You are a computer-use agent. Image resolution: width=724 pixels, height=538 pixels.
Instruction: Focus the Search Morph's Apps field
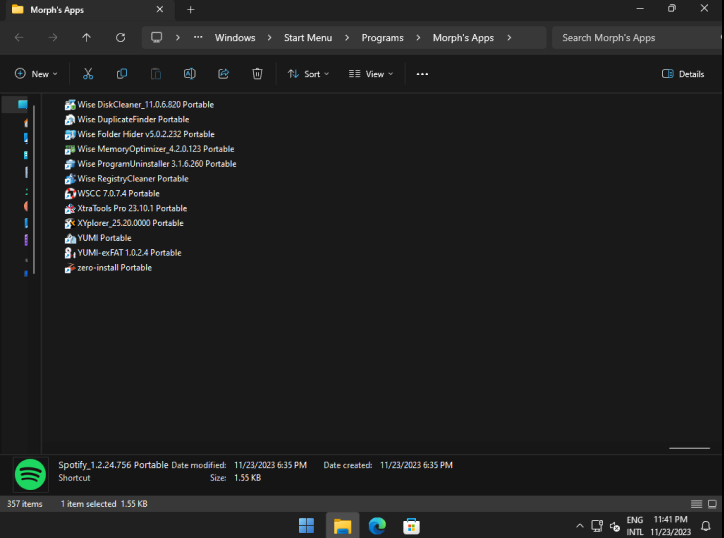[637, 38]
